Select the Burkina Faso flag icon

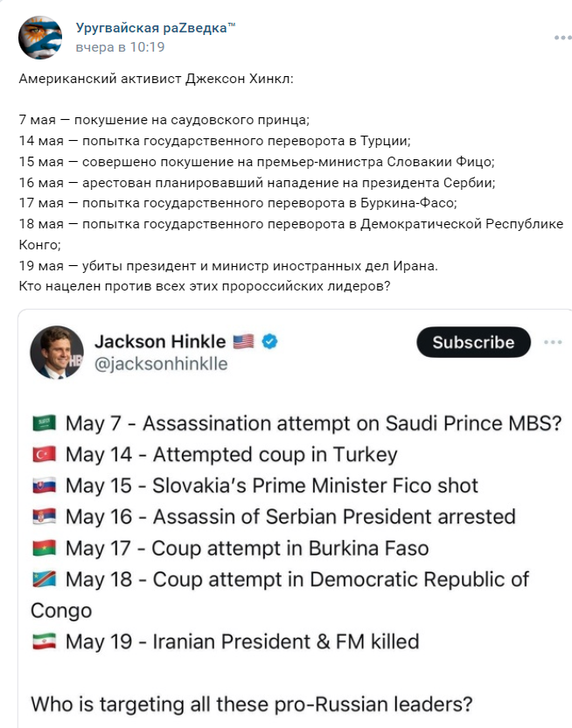click(x=44, y=549)
